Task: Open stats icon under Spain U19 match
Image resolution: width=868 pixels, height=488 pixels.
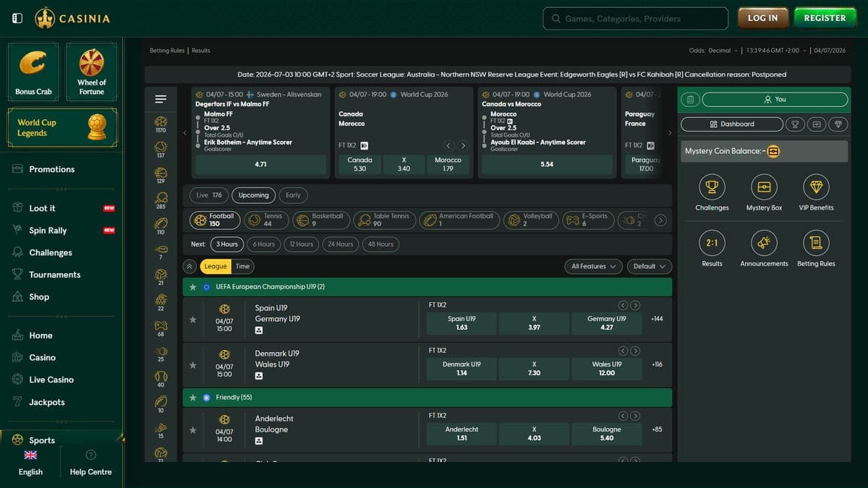Action: (259, 330)
